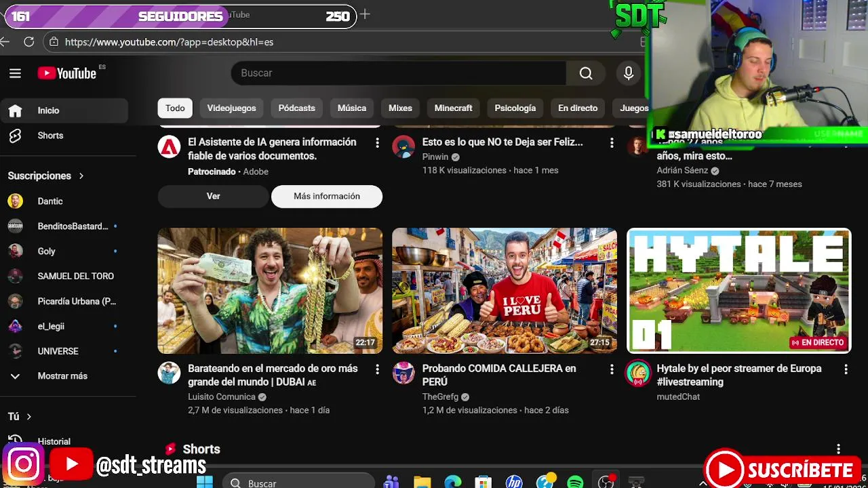868x488 pixels.
Task: Open OBS Studio from taskbar
Action: (606, 482)
